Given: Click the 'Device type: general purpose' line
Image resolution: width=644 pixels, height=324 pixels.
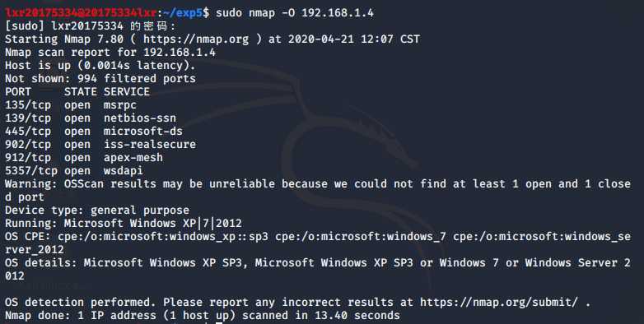Looking at the screenshot, I should coord(97,211).
